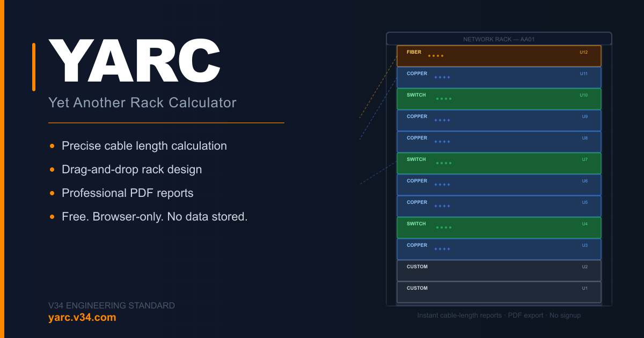Select the FIBER panel in slot U12
Image resolution: width=644 pixels, height=338 pixels.
(x=499, y=56)
